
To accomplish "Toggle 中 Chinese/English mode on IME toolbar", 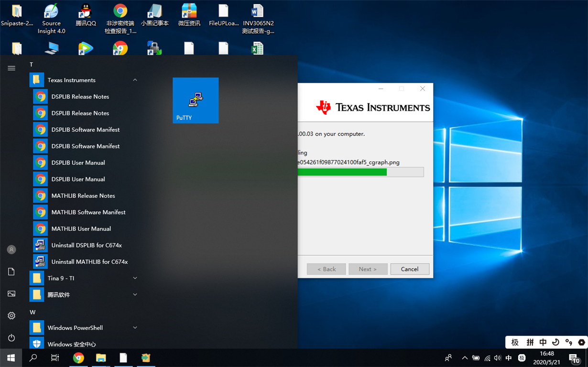I will [x=543, y=342].
